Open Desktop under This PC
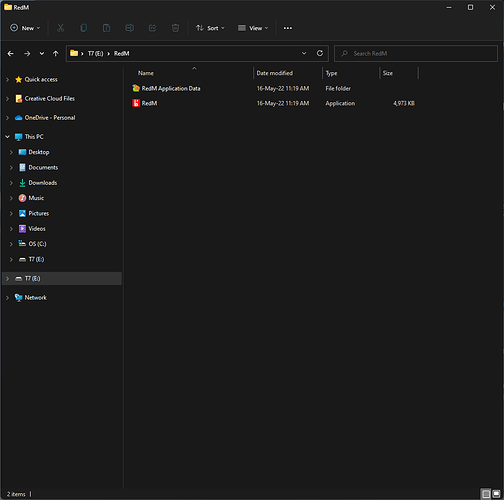504x500 pixels. [39, 152]
